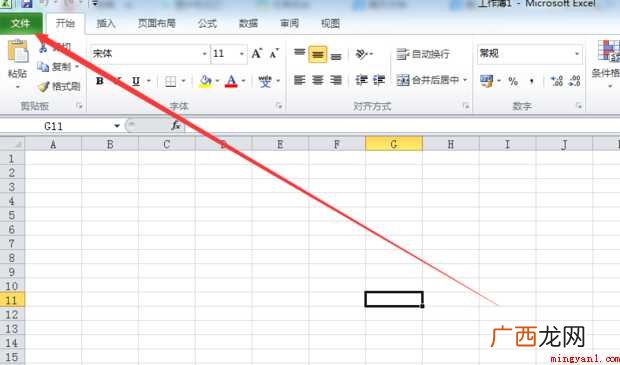Increase decimal places icon
Image resolution: width=620 pixels, height=365 pixels.
557,81
